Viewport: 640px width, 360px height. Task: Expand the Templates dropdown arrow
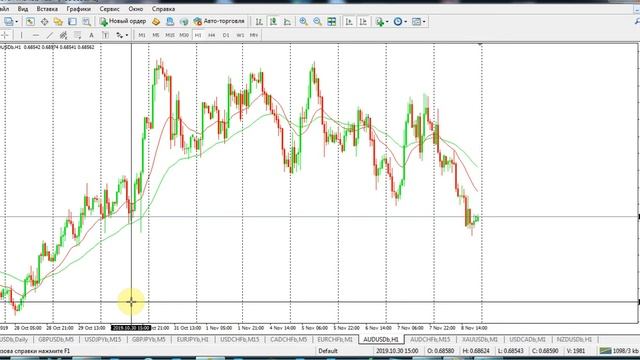tap(424, 22)
